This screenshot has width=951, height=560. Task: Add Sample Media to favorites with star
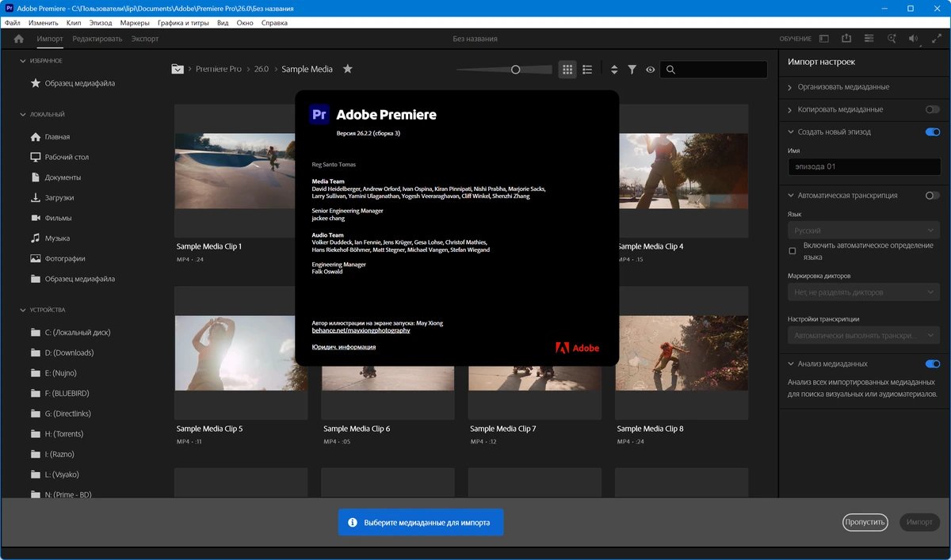pos(347,69)
